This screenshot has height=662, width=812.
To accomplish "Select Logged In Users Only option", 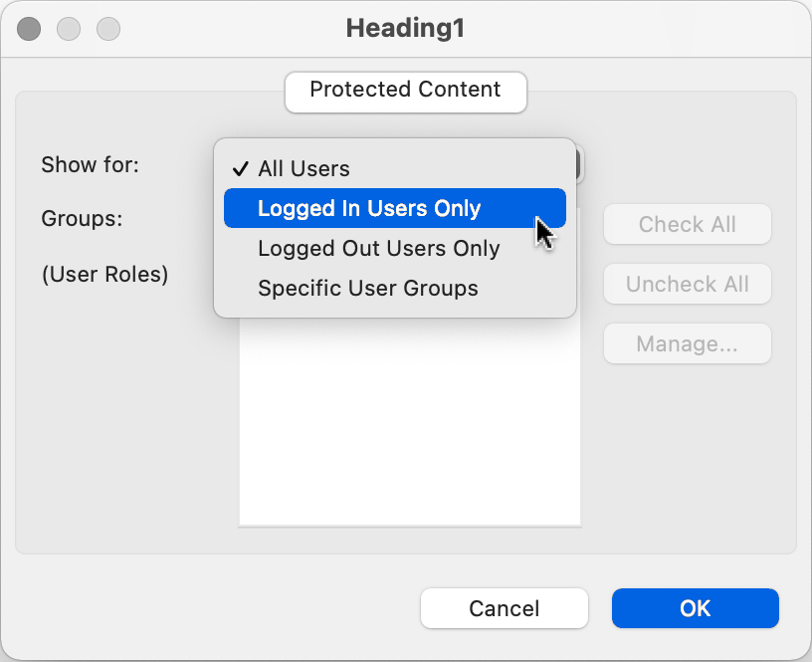I will pos(369,209).
